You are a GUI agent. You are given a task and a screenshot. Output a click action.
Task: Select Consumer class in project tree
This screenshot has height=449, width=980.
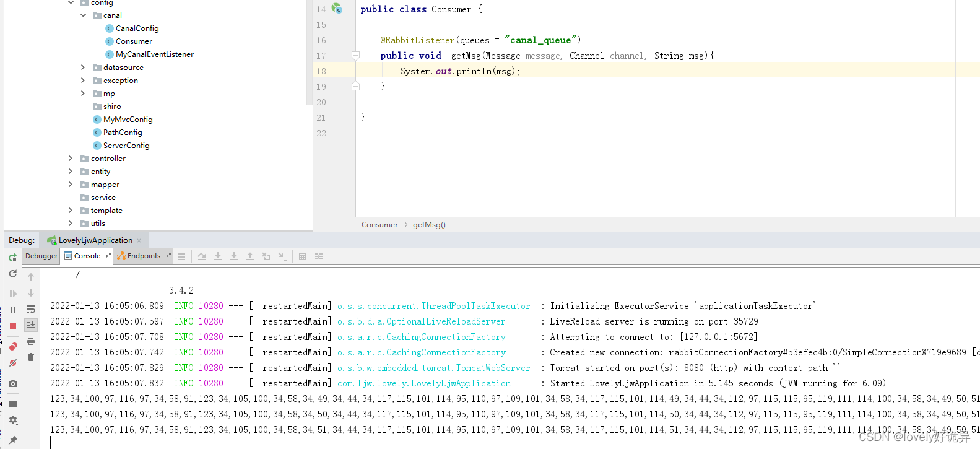point(134,41)
